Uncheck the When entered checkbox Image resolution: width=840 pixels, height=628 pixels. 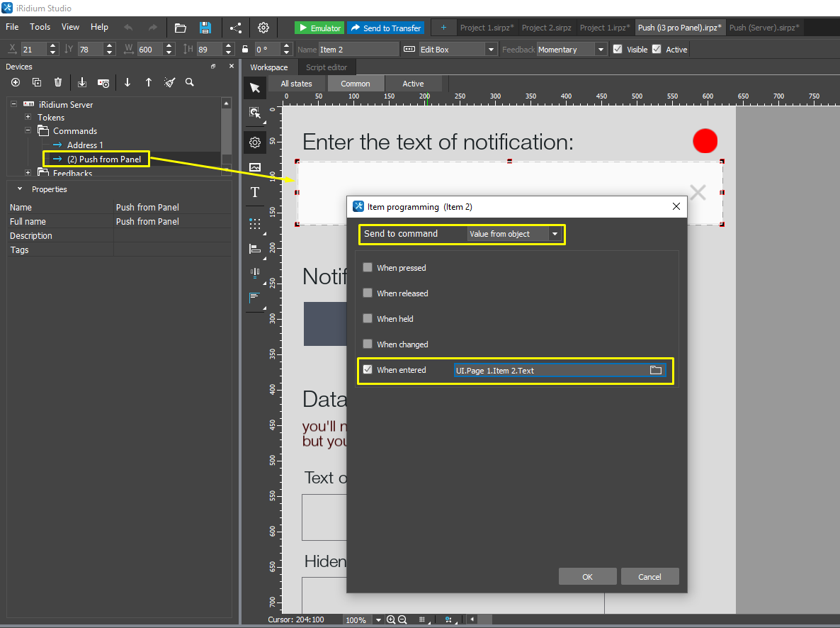tap(368, 370)
